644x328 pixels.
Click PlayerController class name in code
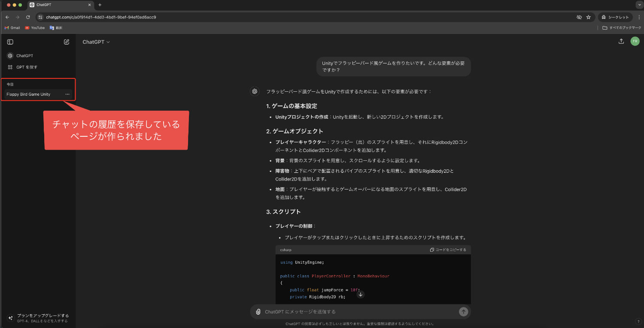pyautogui.click(x=331, y=276)
